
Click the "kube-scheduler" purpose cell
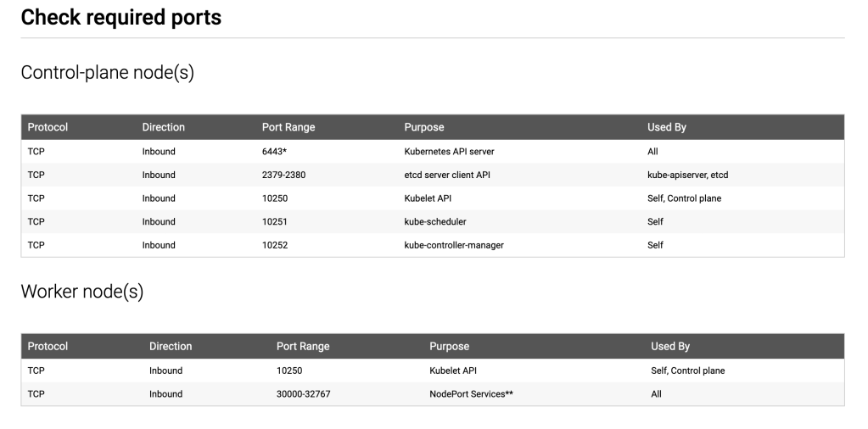click(x=435, y=222)
